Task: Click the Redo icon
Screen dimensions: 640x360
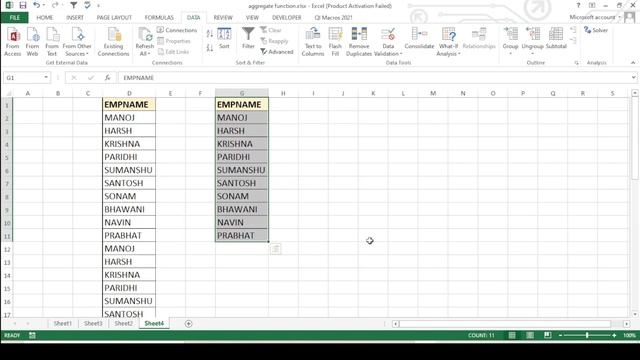Action: pos(55,5)
